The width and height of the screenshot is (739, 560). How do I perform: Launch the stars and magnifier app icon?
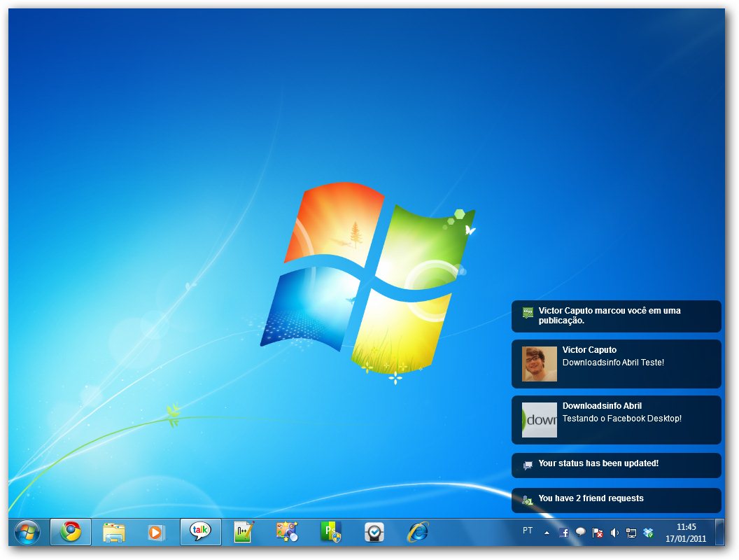[286, 532]
